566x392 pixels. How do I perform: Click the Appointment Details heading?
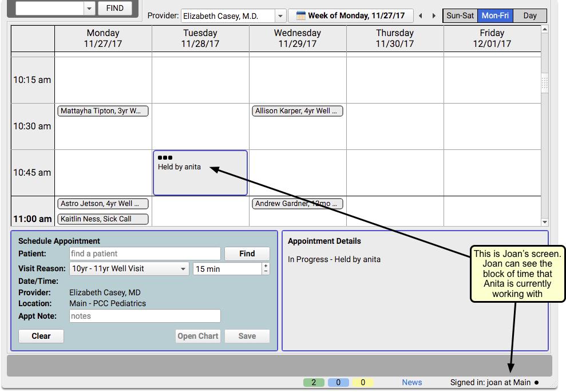tap(324, 241)
